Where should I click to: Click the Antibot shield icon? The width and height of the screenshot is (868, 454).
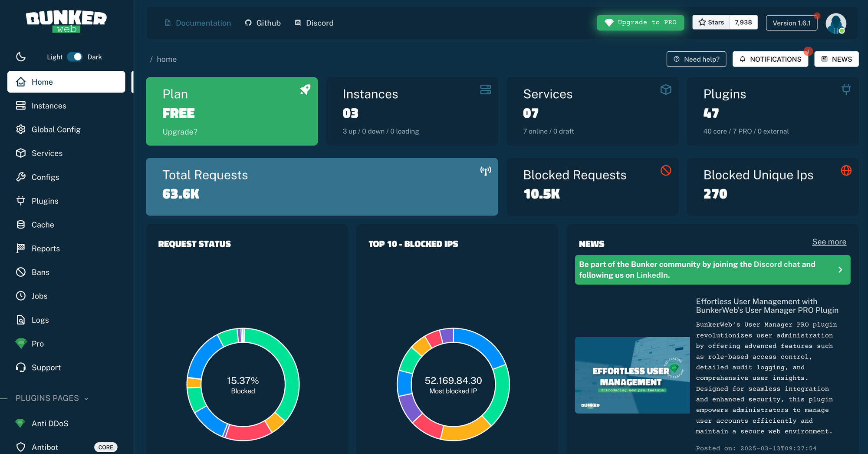[21, 447]
